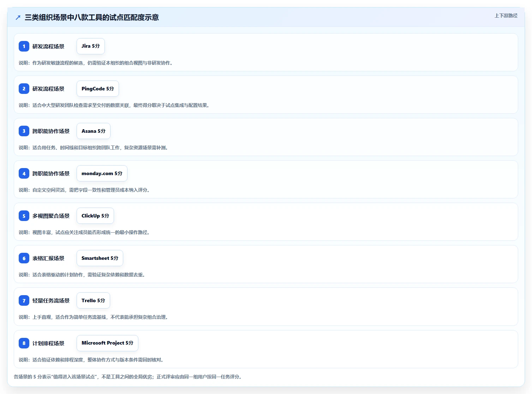Click the number 5 badge
Image resolution: width=532 pixels, height=394 pixels.
(x=24, y=216)
